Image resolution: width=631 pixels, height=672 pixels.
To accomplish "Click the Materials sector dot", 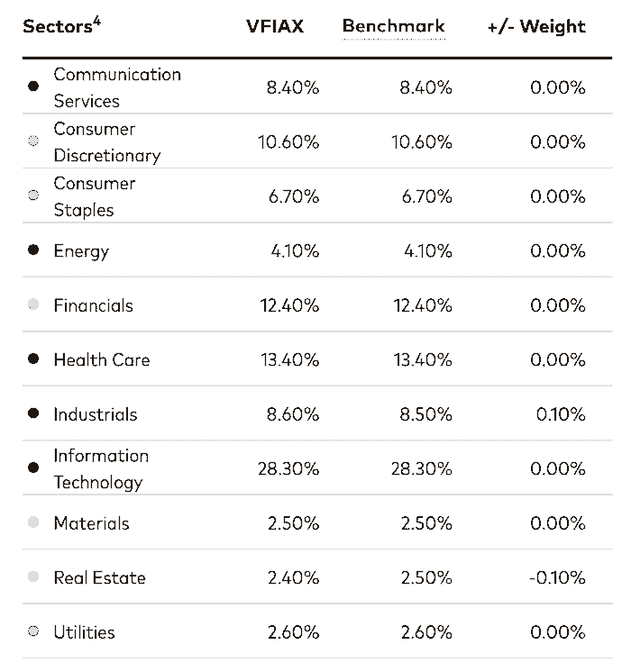I will [33, 523].
